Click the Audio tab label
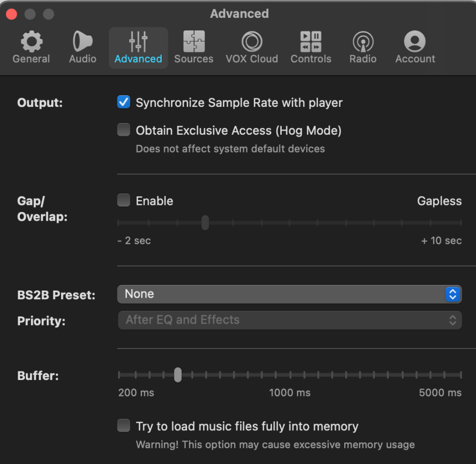 [82, 59]
